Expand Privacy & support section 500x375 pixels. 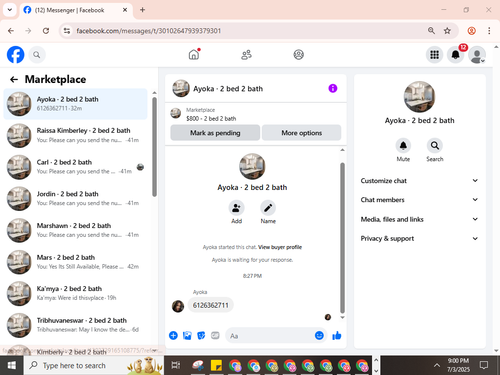(419, 238)
